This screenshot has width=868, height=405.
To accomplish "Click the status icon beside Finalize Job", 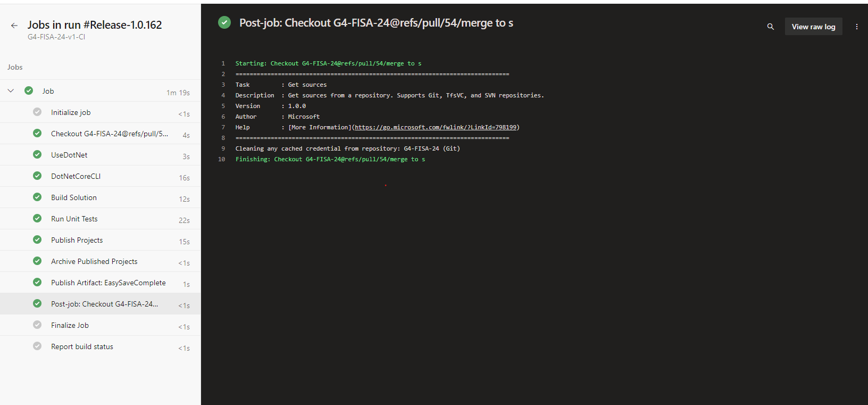I will [37, 325].
